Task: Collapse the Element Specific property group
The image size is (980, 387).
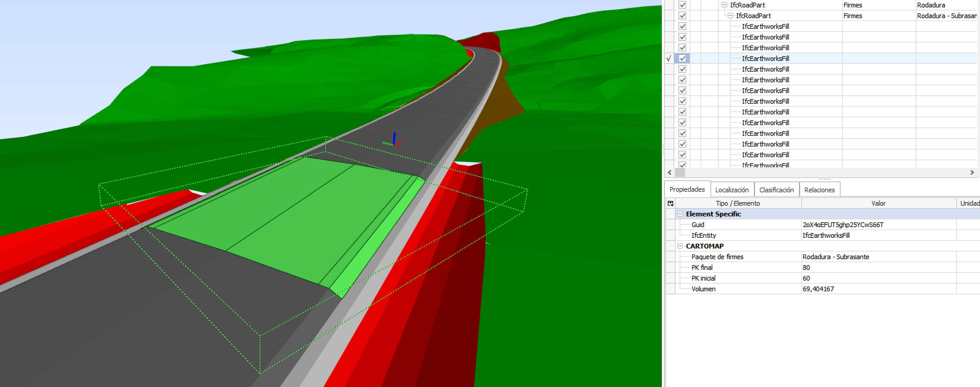Action: (x=680, y=214)
